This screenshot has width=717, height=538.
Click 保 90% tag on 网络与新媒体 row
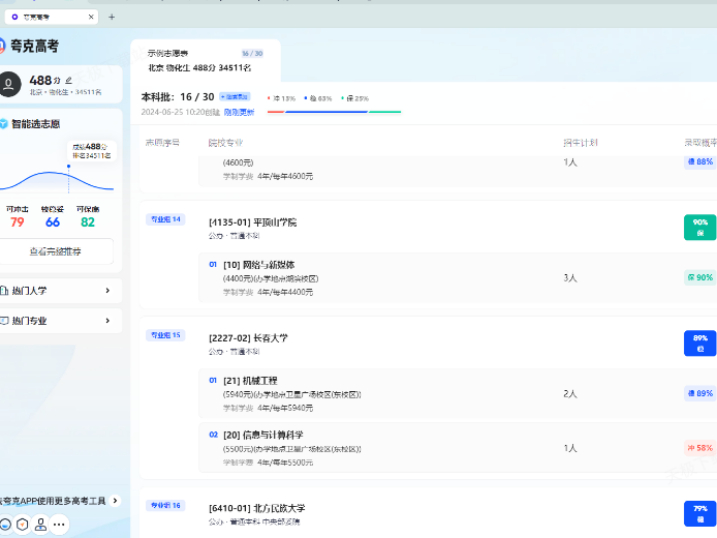tap(700, 277)
